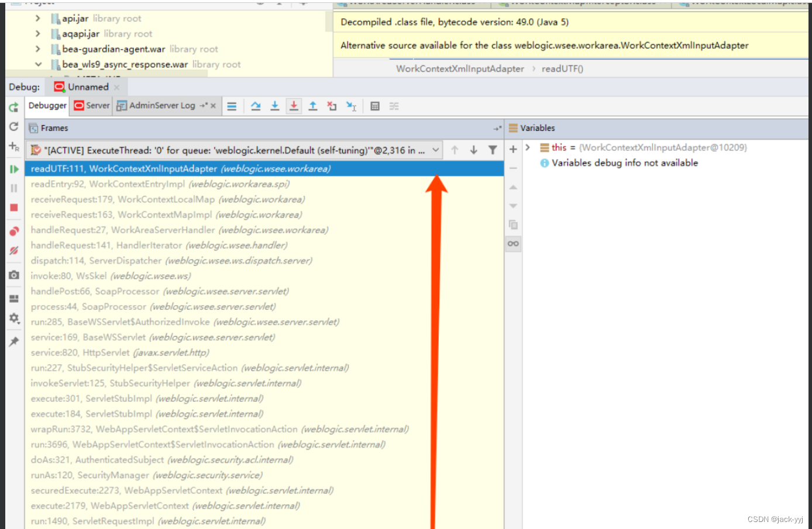This screenshot has width=812, height=529.
Task: Select frame doAs:321, AuthenticatedSubject
Action: tap(264, 460)
